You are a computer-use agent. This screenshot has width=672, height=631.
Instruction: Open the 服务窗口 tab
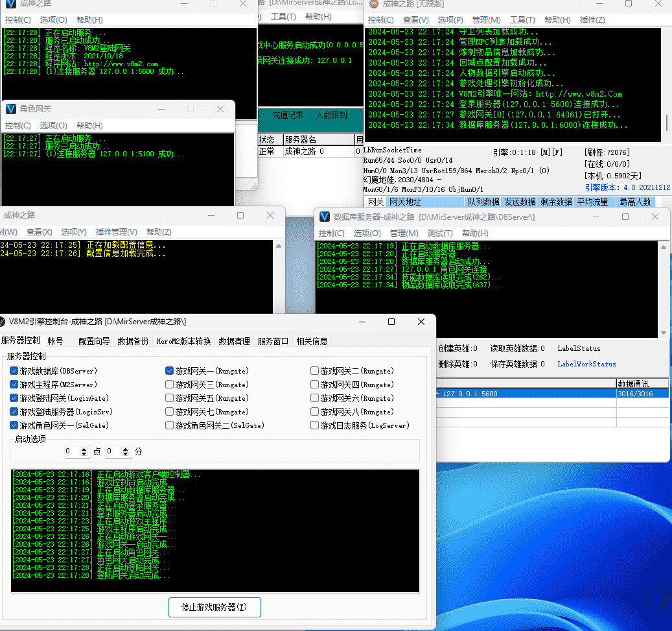coord(273,342)
